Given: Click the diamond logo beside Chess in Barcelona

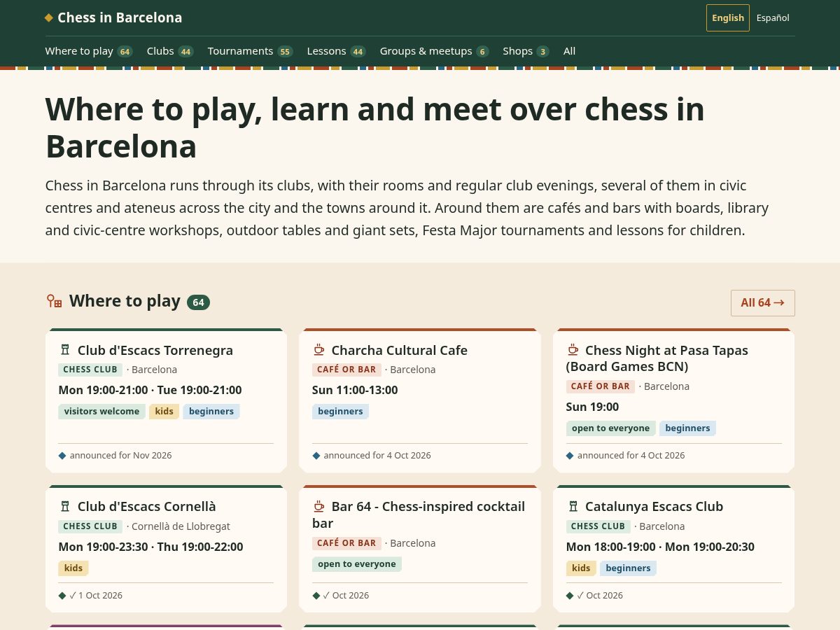Looking at the screenshot, I should (x=49, y=18).
